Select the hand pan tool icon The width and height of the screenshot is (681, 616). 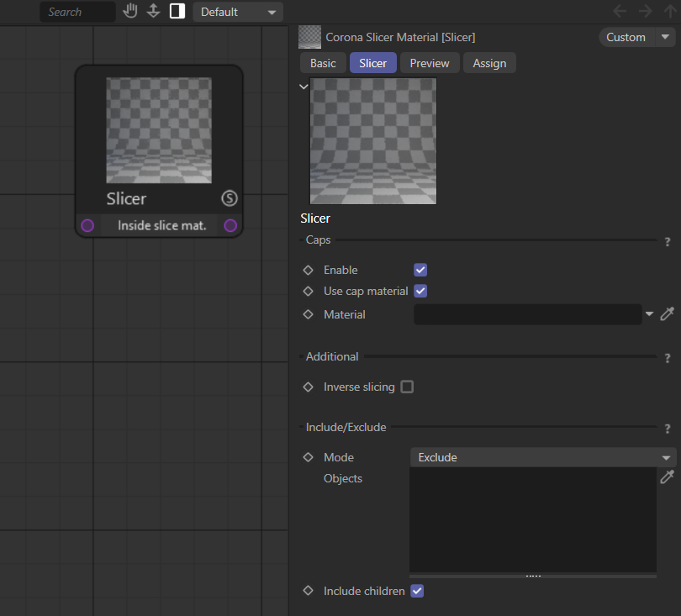(x=129, y=11)
